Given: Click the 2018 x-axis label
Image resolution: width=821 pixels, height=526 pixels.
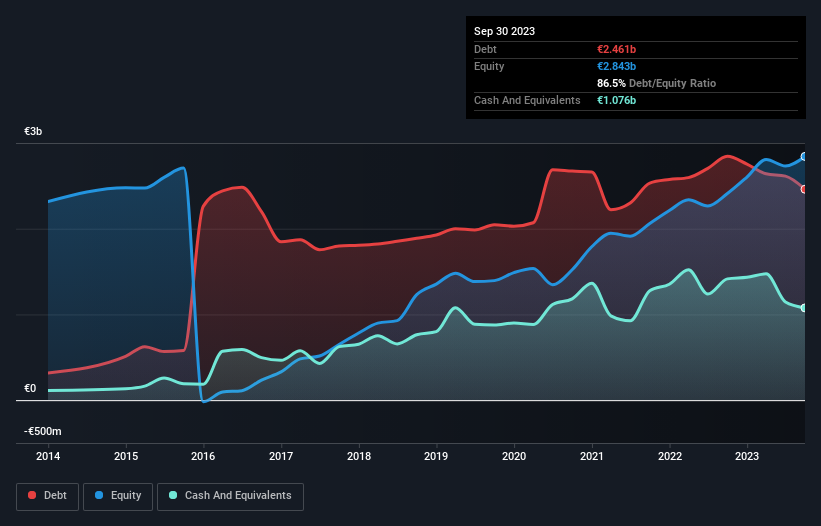Looking at the screenshot, I should pyautogui.click(x=359, y=456).
